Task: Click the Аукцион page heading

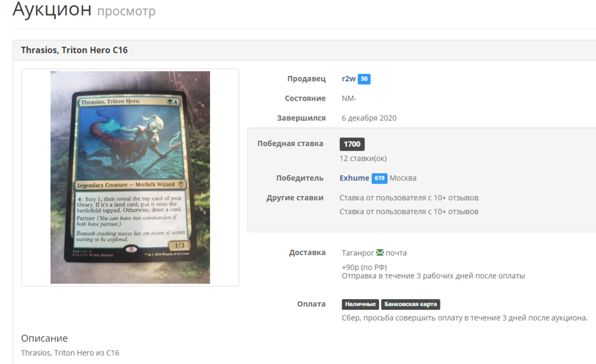Action: pyautogui.click(x=52, y=9)
